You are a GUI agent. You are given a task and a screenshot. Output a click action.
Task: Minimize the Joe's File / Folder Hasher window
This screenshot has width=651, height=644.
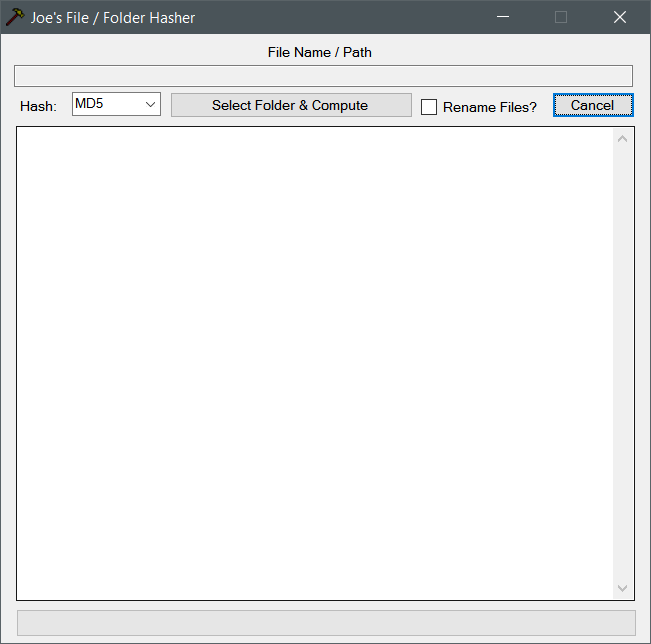(x=503, y=17)
